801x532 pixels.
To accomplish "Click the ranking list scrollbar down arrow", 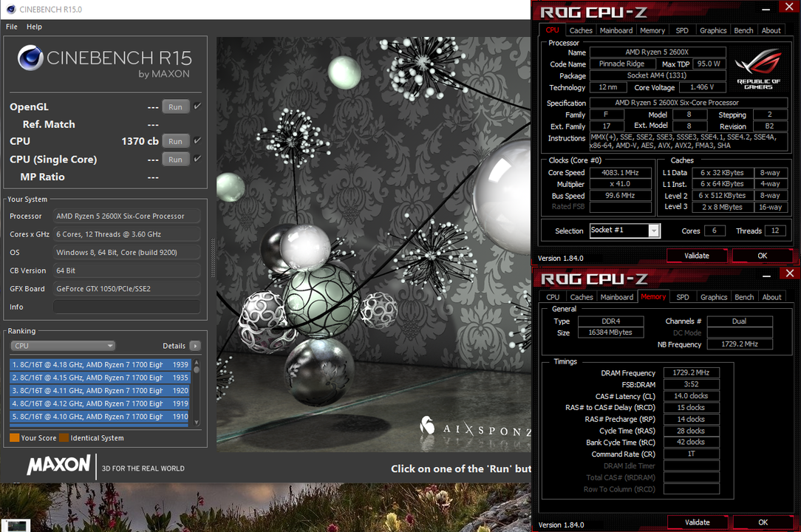I will point(197,423).
